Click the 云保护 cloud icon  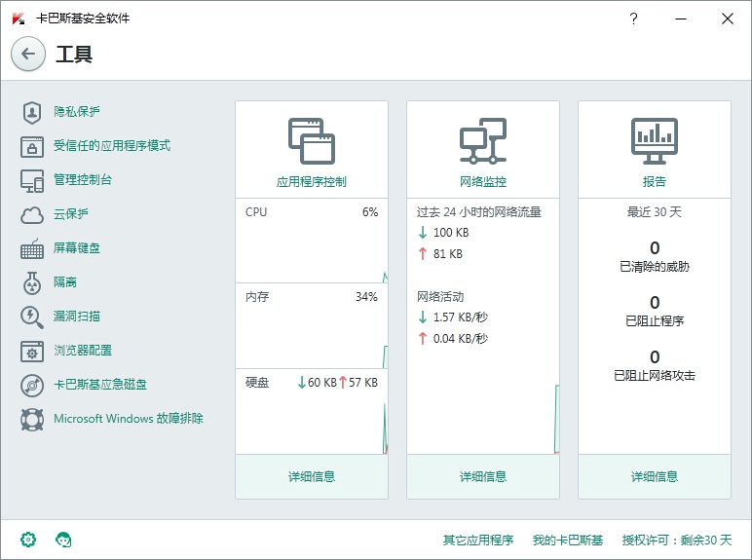click(x=31, y=215)
